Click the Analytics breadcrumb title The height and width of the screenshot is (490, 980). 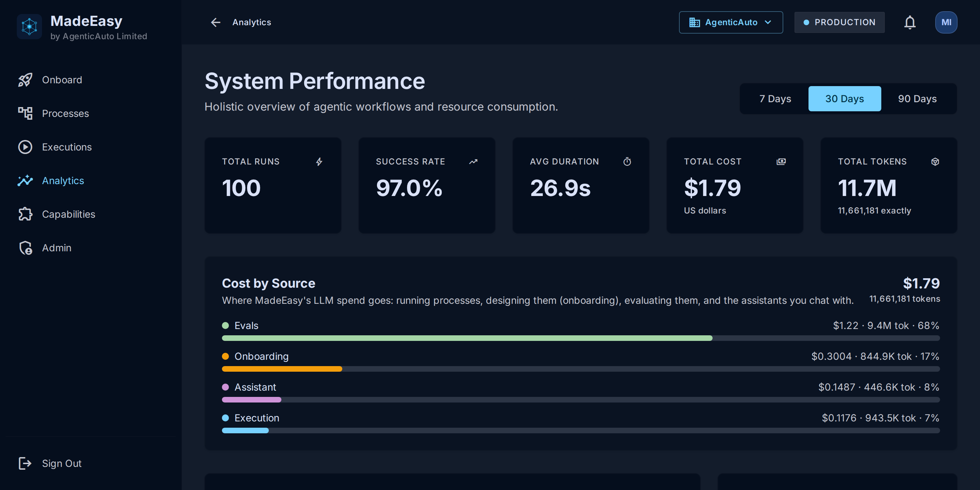point(252,22)
